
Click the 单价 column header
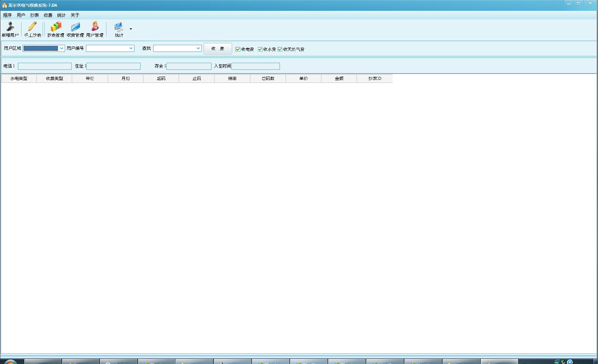pyautogui.click(x=303, y=78)
